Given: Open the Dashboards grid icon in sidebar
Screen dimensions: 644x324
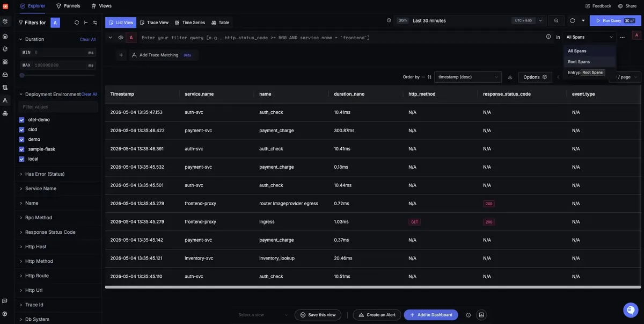Looking at the screenshot, I should [x=5, y=62].
